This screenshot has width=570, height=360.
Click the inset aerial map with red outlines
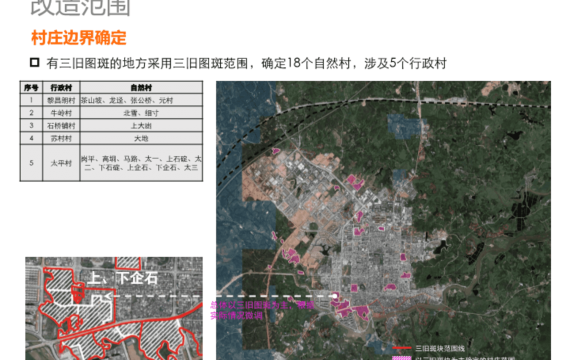[x=114, y=308]
